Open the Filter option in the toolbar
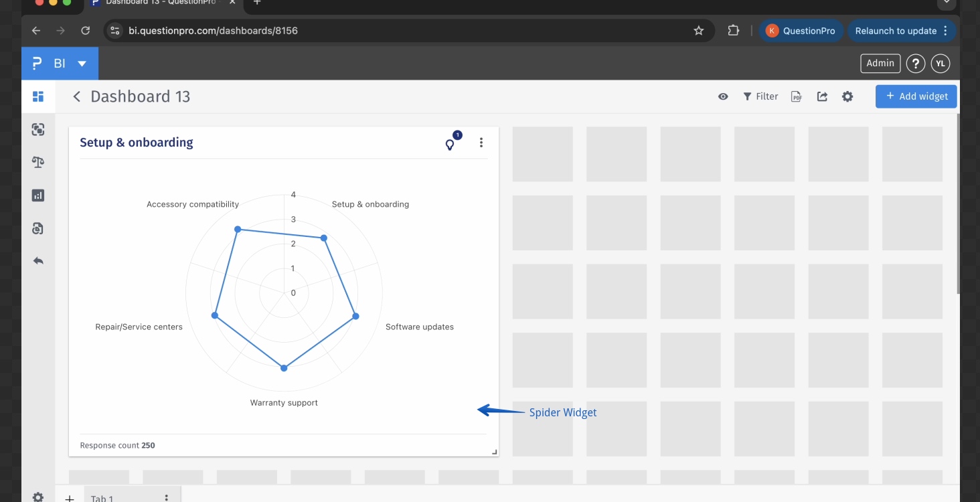 coord(760,96)
